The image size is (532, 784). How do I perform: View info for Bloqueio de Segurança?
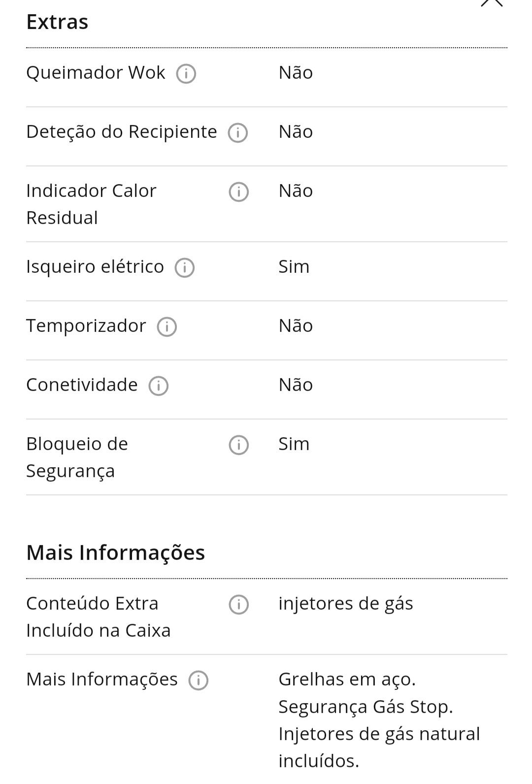[238, 445]
